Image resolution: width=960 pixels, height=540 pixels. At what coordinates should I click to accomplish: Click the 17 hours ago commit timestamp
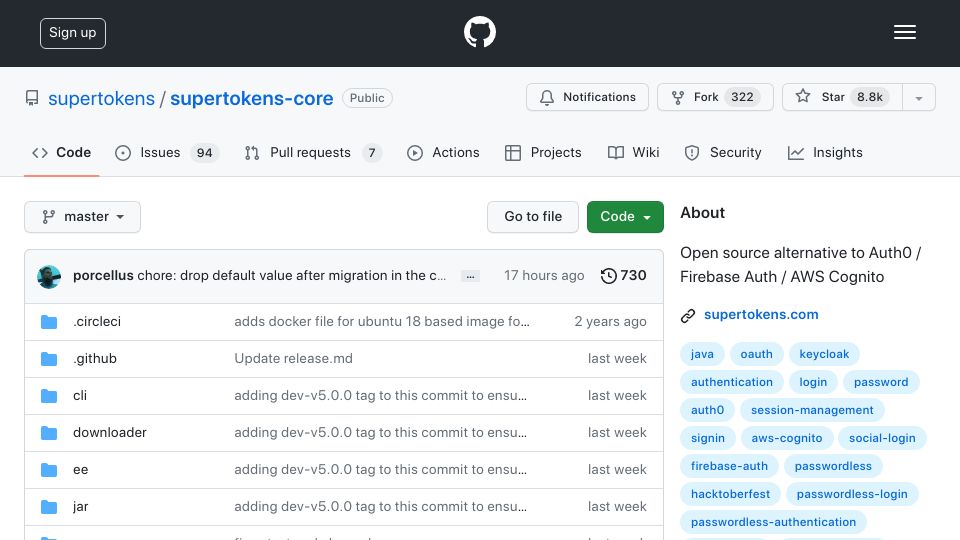544,276
